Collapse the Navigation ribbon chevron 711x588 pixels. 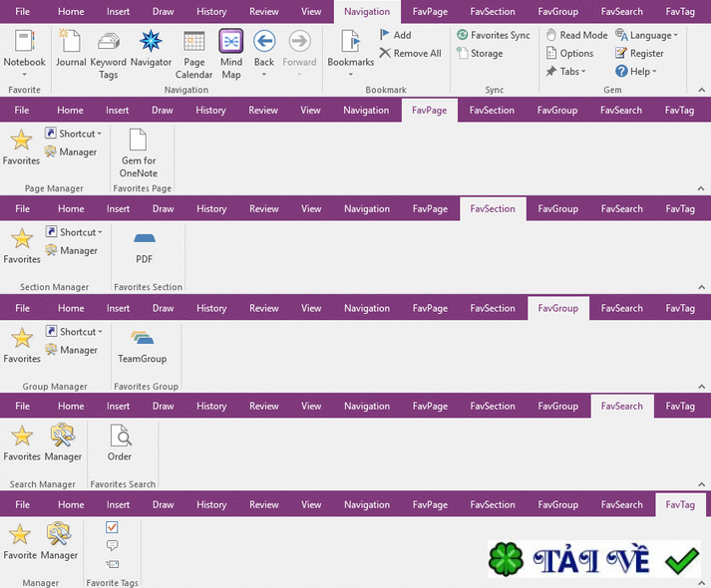[701, 90]
